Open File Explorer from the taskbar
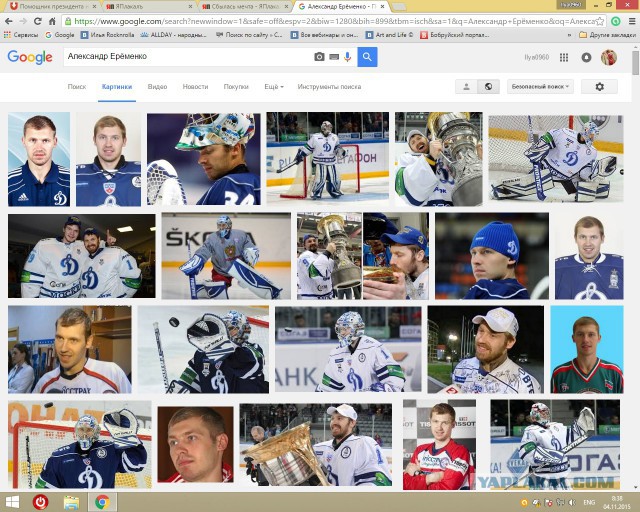Screen dimensions: 640x512 click(x=71, y=502)
